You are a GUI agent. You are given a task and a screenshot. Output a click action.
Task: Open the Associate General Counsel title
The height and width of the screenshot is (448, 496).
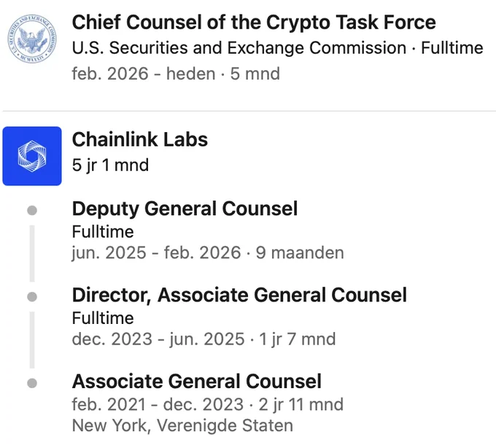click(x=197, y=382)
